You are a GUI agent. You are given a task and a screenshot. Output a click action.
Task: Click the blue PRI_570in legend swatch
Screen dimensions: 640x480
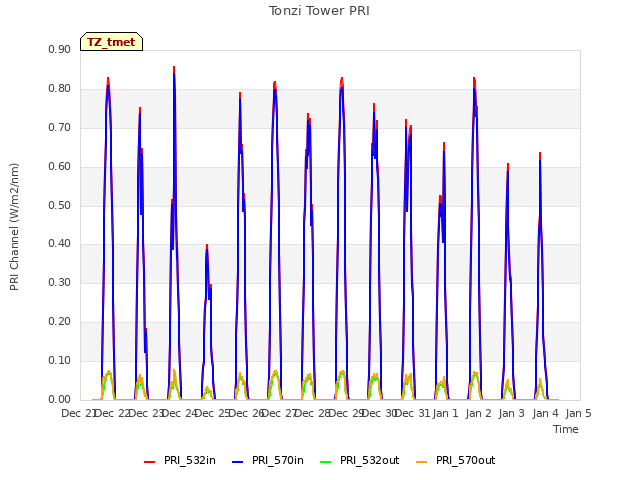(238, 462)
